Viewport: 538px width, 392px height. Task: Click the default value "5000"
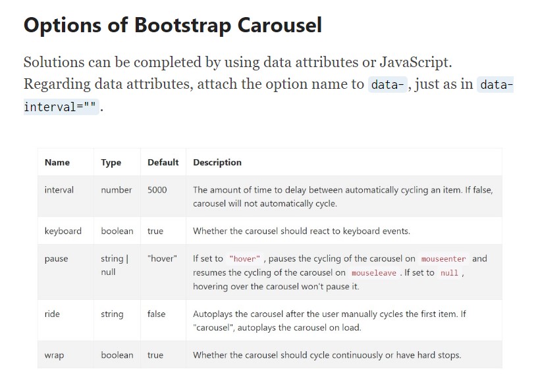click(157, 190)
